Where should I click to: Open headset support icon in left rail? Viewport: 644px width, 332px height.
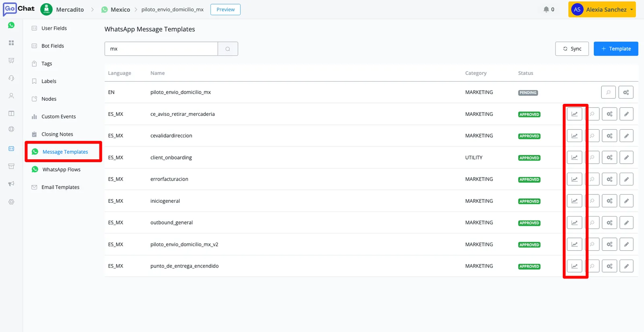11,78
